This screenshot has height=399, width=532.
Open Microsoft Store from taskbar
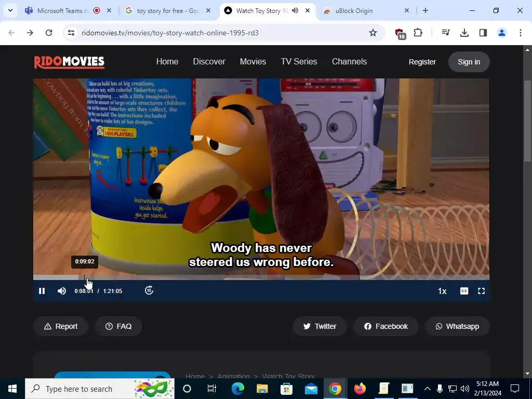(x=286, y=389)
